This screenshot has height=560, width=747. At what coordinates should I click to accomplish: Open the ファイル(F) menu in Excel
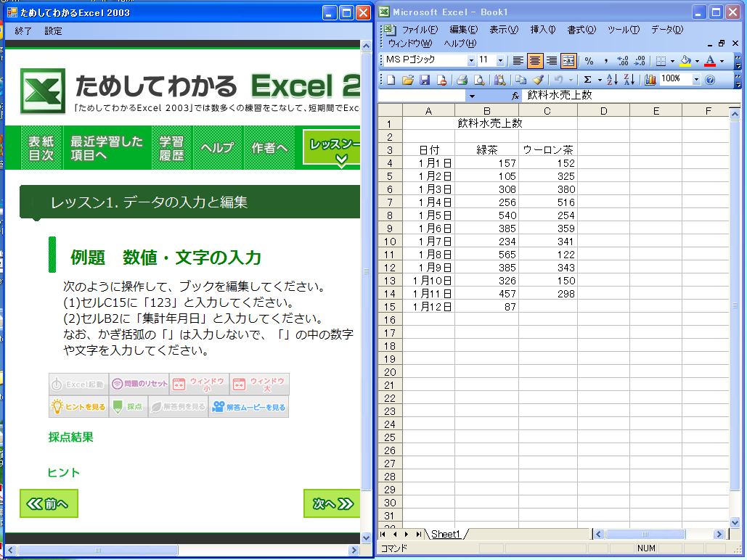(420, 30)
